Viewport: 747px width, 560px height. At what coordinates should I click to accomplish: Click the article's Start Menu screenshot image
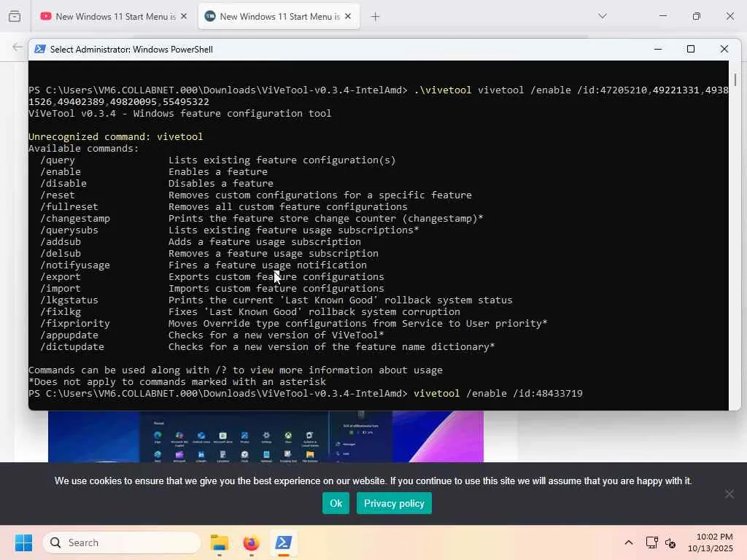click(x=266, y=436)
